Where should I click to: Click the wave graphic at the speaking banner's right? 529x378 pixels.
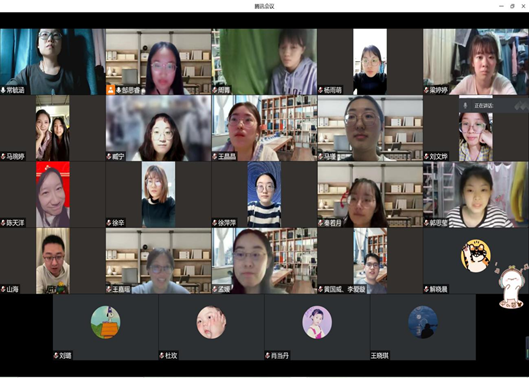tap(521, 106)
